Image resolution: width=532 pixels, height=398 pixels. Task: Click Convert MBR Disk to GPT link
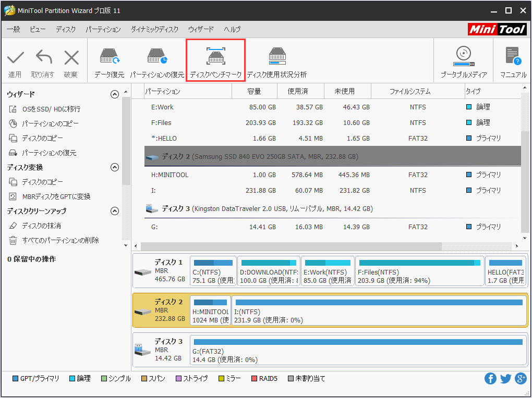pos(56,196)
